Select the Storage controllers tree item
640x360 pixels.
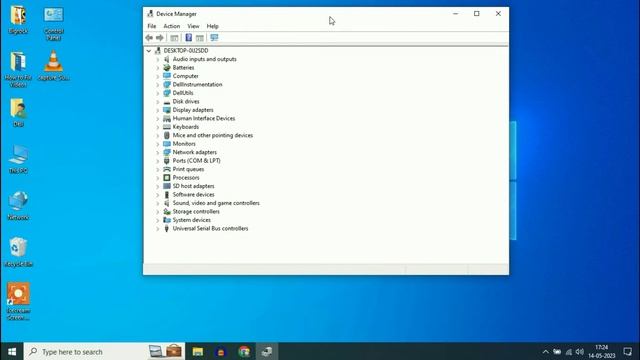pyautogui.click(x=196, y=211)
